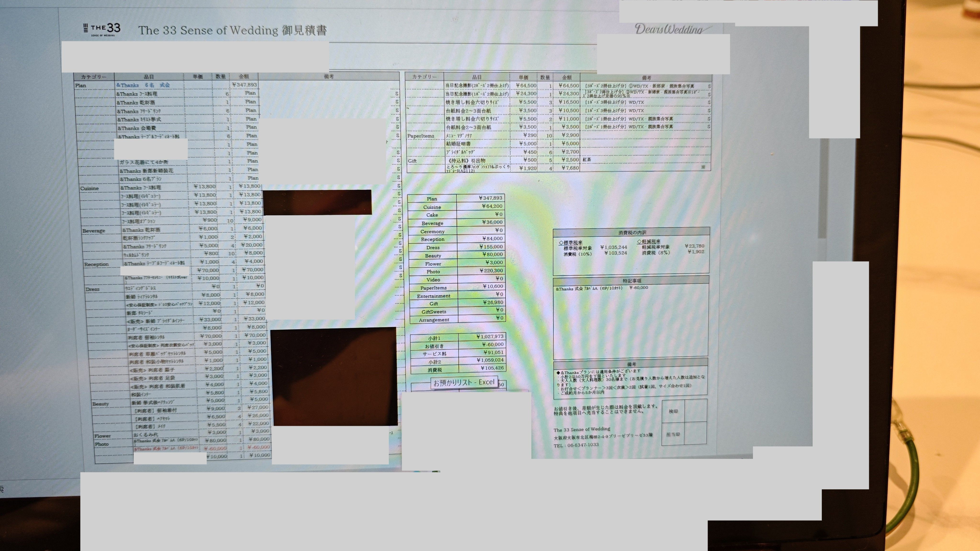Click the THE 33 logo in the header
The image size is (980, 551).
(102, 29)
